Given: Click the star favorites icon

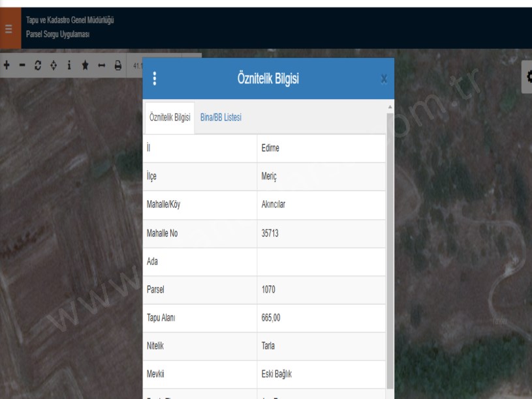Looking at the screenshot, I should coord(86,66).
